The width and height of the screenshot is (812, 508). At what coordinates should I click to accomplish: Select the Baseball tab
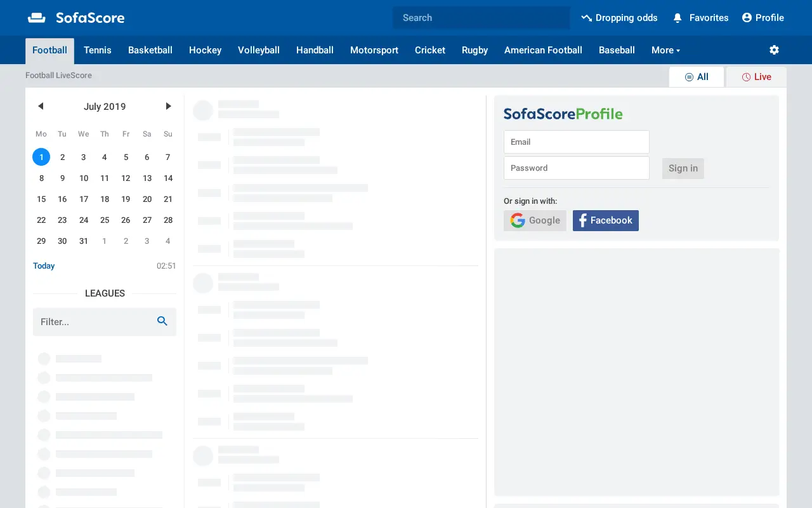point(617,50)
